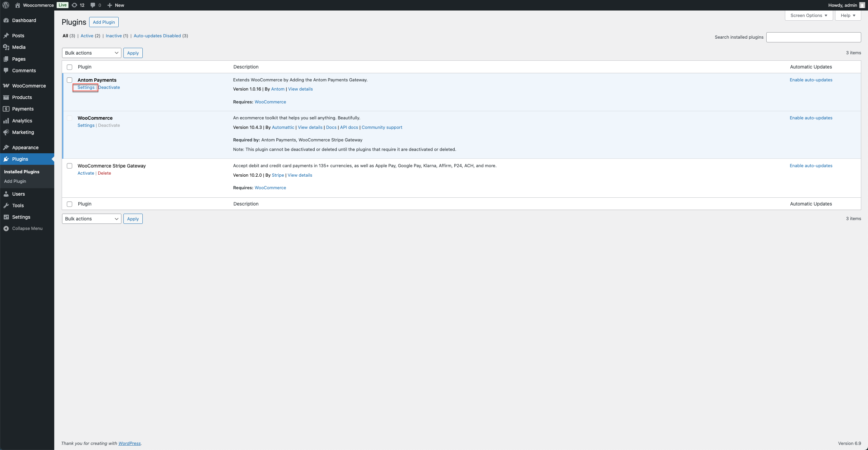Open the Antom author link

point(278,89)
